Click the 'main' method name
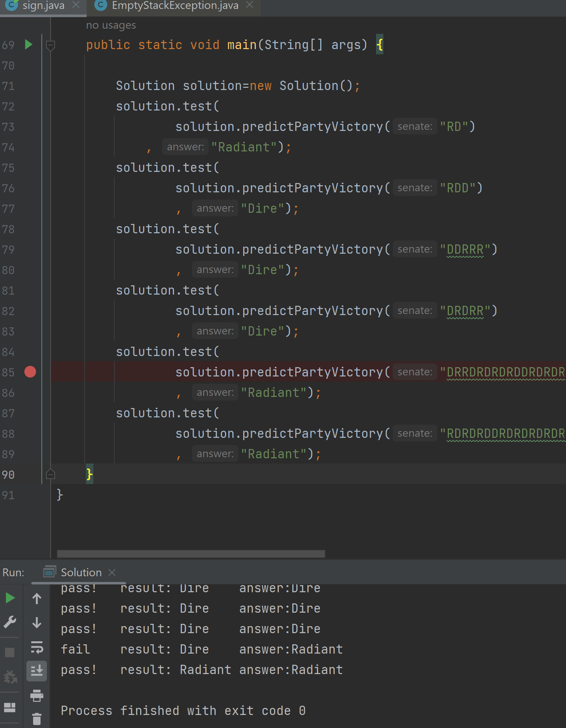 click(242, 45)
